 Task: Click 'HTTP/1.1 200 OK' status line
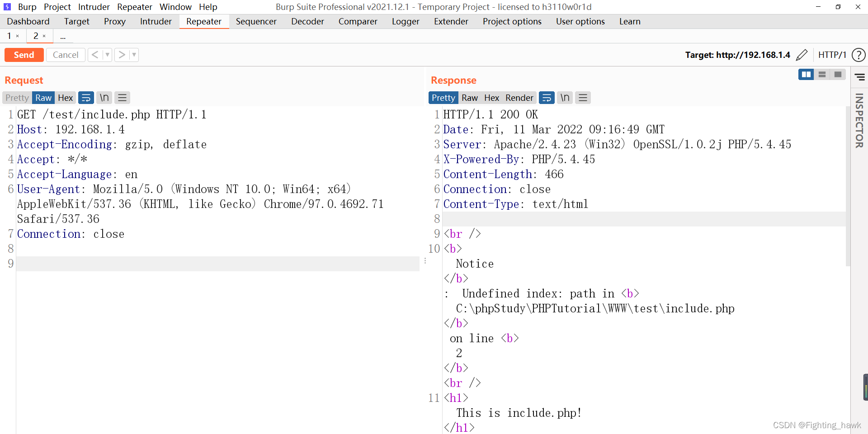pyautogui.click(x=491, y=114)
